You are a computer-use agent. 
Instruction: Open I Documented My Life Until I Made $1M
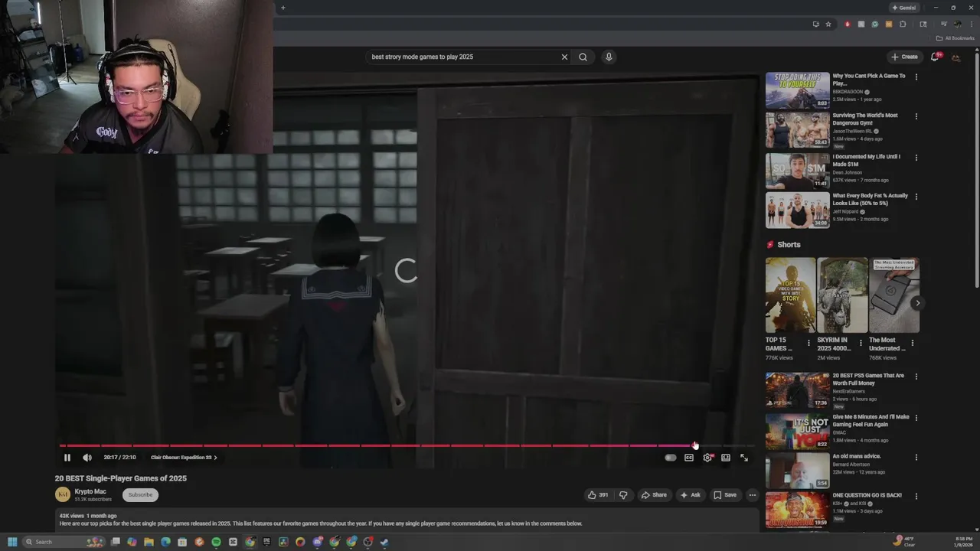tap(866, 160)
